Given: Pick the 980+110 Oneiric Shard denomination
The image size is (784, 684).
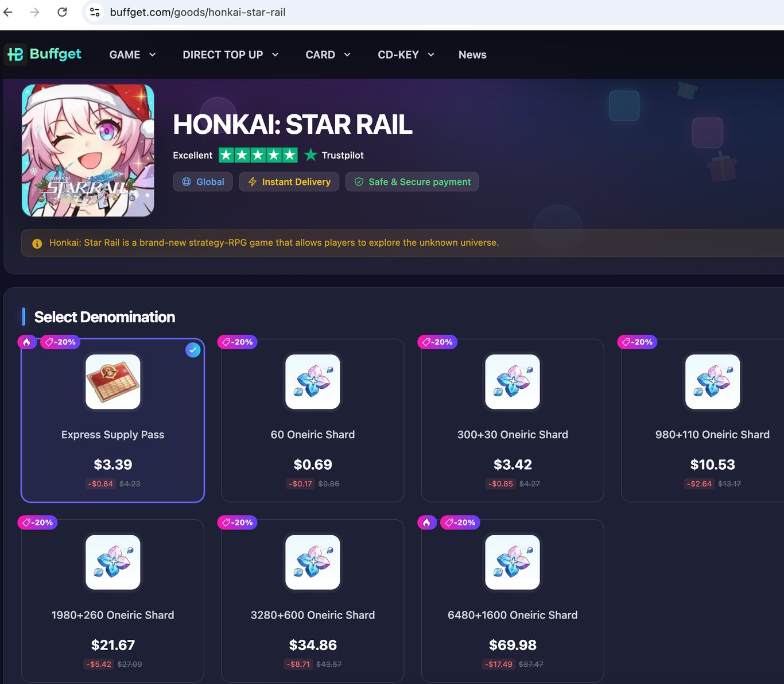Looking at the screenshot, I should pyautogui.click(x=703, y=420).
